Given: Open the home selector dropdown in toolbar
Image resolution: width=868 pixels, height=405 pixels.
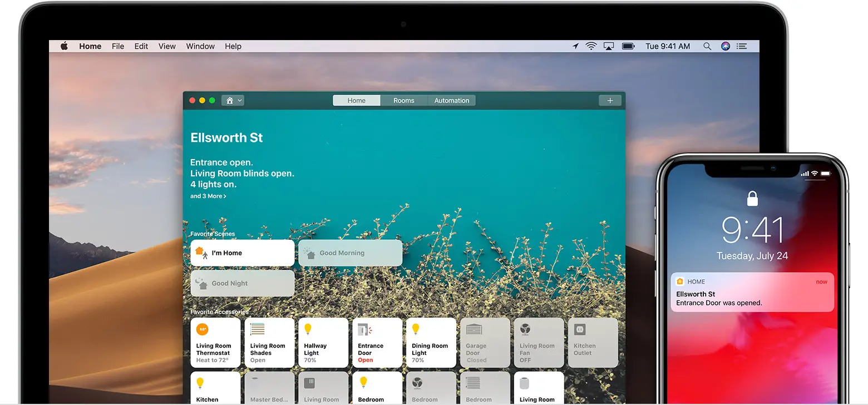Looking at the screenshot, I should (233, 100).
